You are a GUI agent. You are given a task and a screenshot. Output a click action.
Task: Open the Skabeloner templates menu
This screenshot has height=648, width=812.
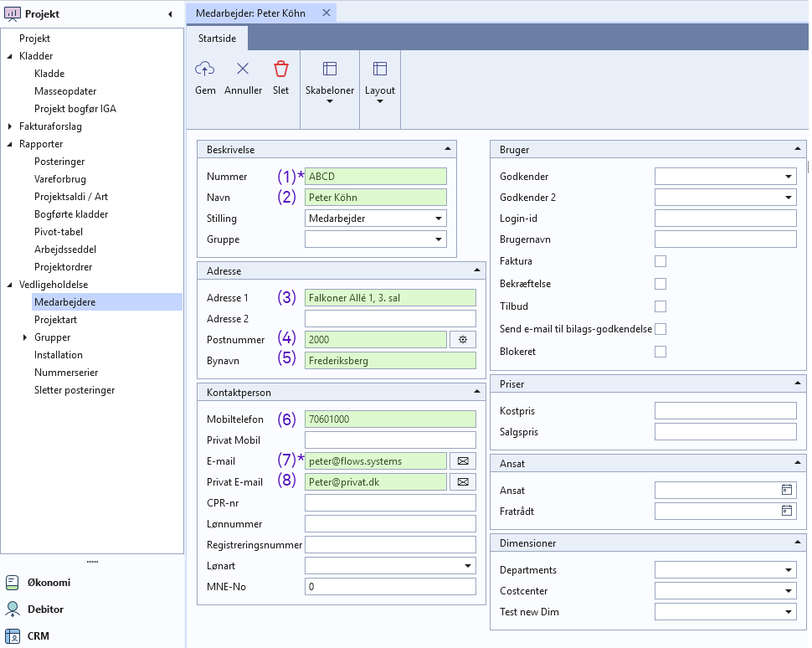(x=330, y=81)
